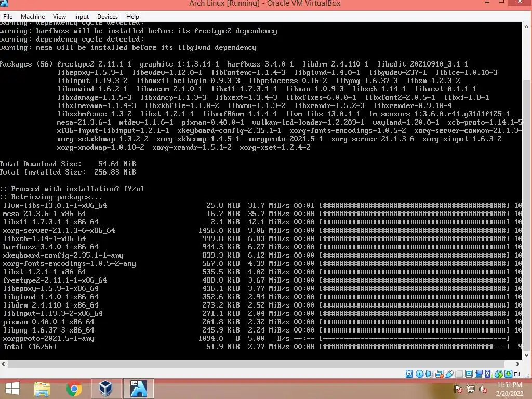
Task: Open the network tray icon
Action: [x=471, y=389]
